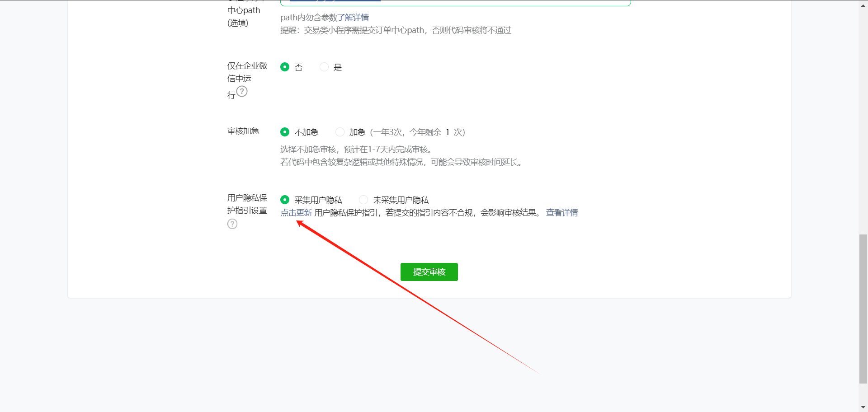Open the help icon under 用户隐私保护指引设置

[x=232, y=224]
